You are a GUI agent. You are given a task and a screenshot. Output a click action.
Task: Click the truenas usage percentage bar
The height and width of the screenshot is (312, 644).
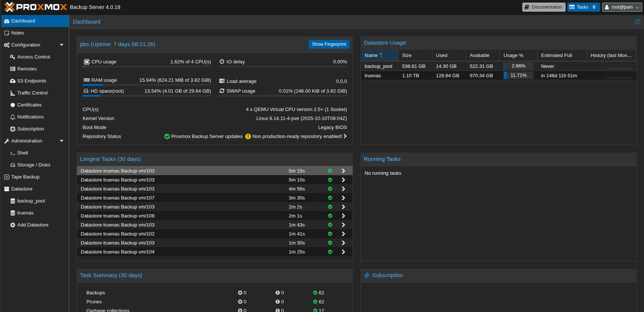pos(518,75)
